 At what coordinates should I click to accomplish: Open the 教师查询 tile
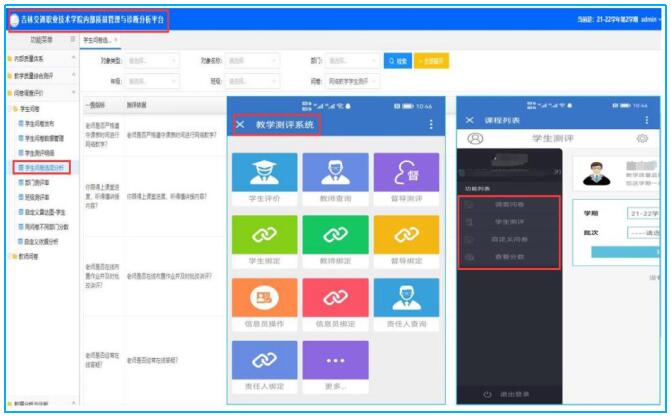click(335, 177)
